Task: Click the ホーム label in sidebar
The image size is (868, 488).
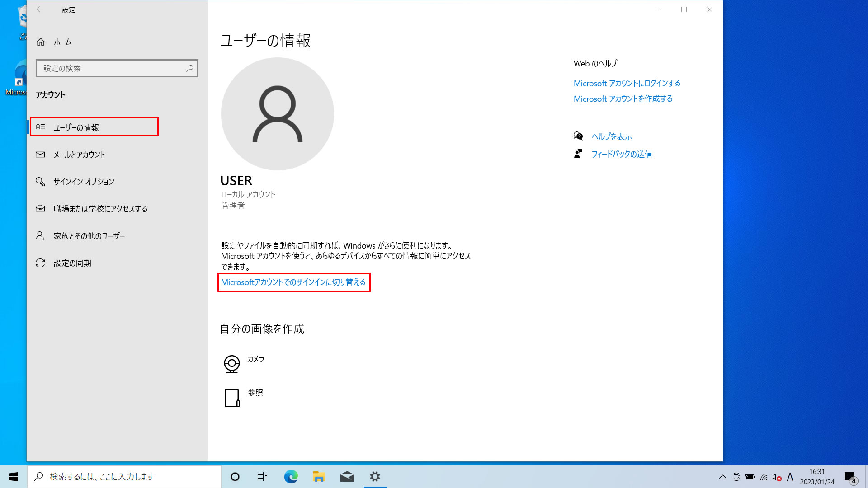Action: [x=63, y=42]
